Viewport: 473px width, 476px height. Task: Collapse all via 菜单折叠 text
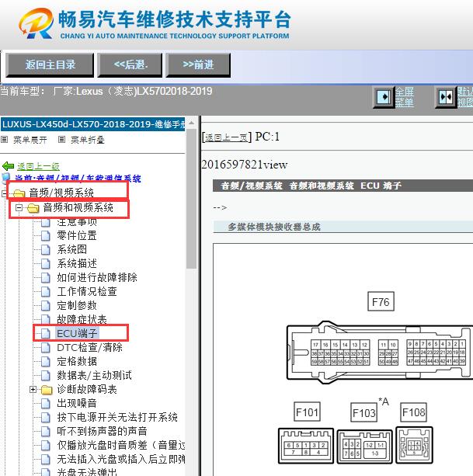[x=88, y=140]
